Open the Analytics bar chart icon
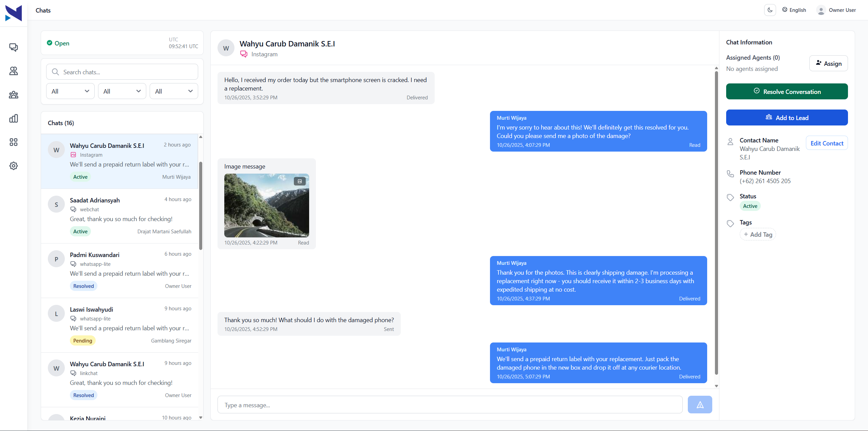868x431 pixels. tap(14, 118)
